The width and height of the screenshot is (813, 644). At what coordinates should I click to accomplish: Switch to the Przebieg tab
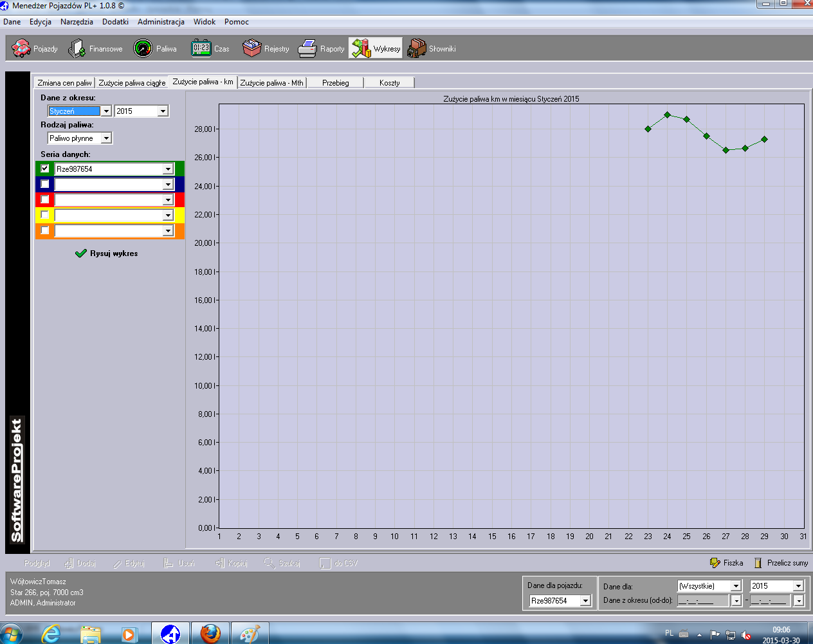coord(335,83)
